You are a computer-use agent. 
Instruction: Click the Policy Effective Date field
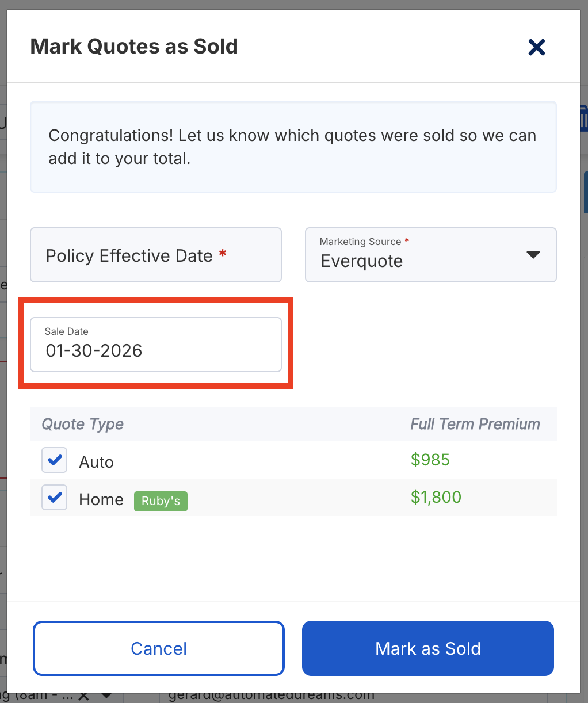pyautogui.click(x=155, y=255)
